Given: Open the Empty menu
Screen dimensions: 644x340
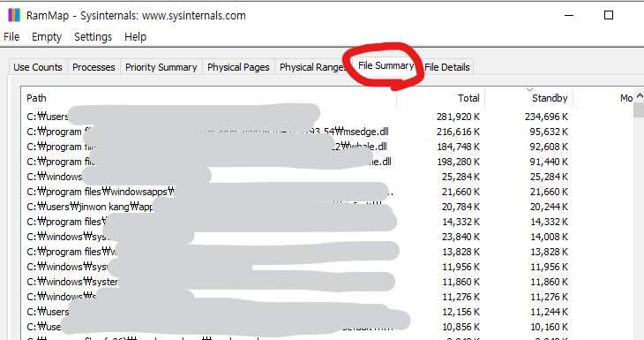Looking at the screenshot, I should point(47,37).
